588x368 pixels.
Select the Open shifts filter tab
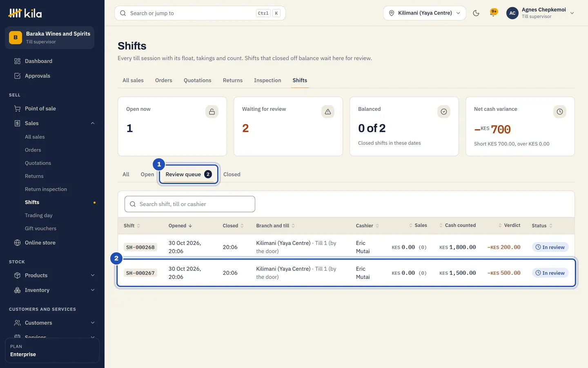click(x=147, y=174)
